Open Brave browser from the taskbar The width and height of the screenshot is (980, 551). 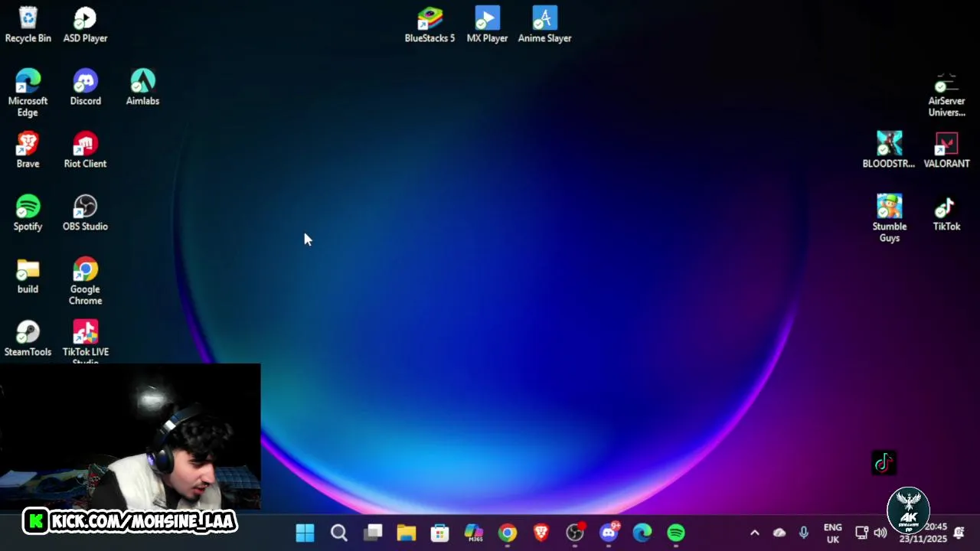click(541, 533)
